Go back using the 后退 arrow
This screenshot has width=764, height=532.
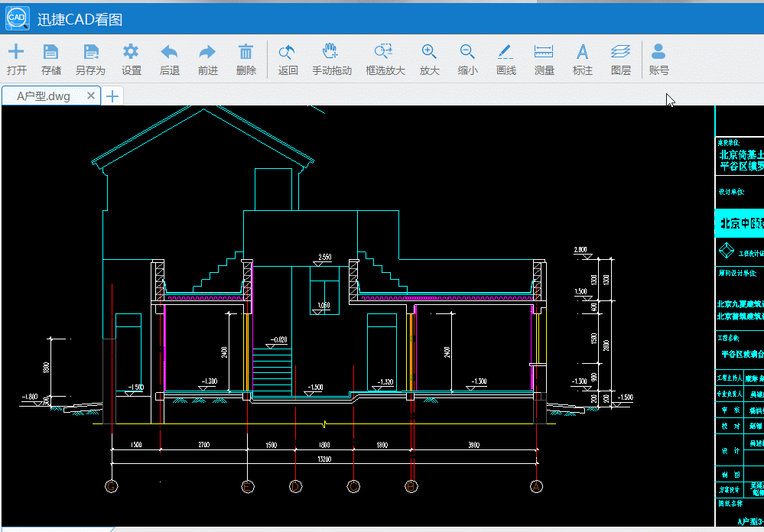[169, 59]
